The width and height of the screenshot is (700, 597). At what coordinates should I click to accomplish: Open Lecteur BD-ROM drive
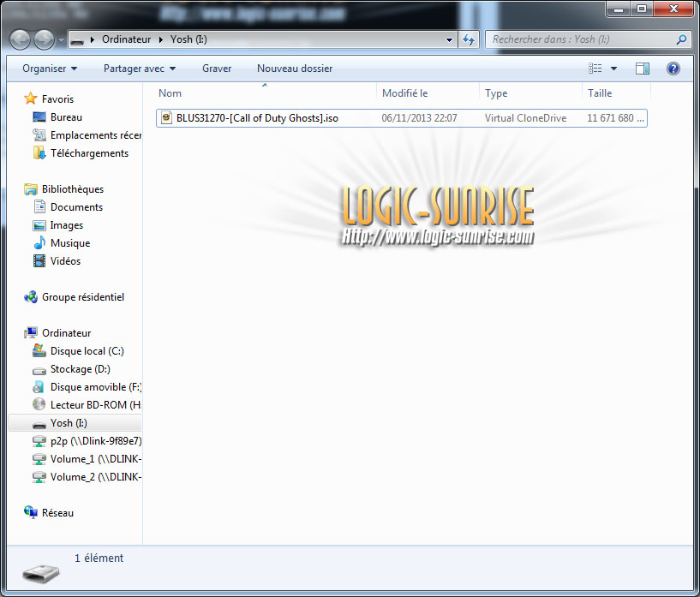(96, 405)
